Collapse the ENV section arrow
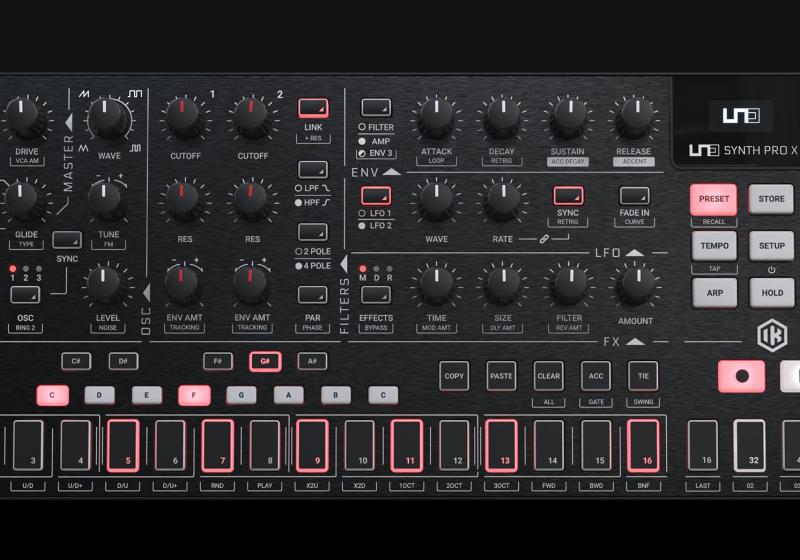 pyautogui.click(x=391, y=172)
